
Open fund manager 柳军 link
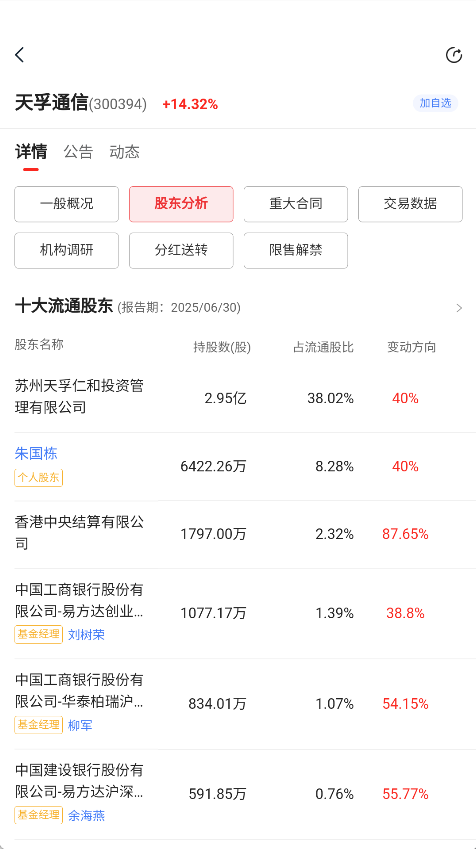[x=80, y=725]
